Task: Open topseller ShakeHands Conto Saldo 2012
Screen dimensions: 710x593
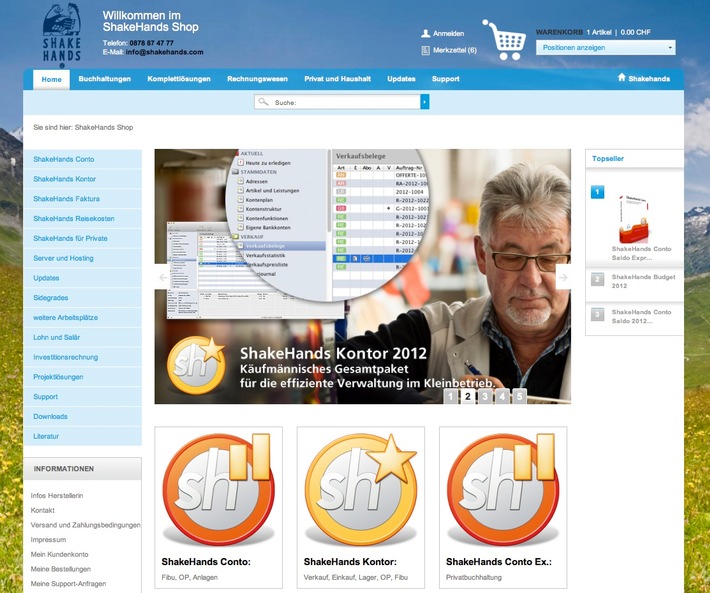Action: point(641,316)
